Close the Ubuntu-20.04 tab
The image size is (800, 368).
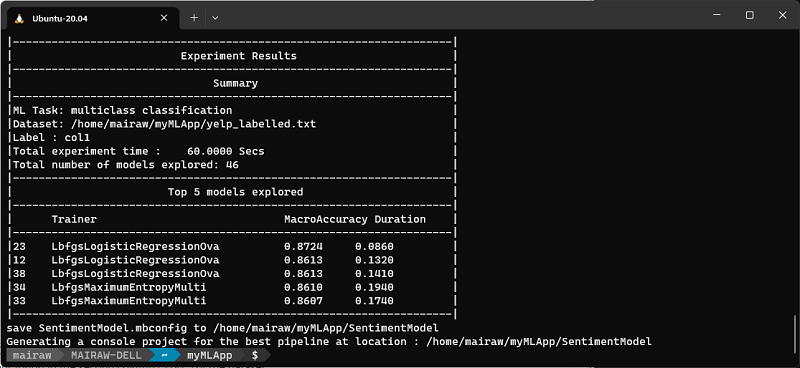point(164,18)
